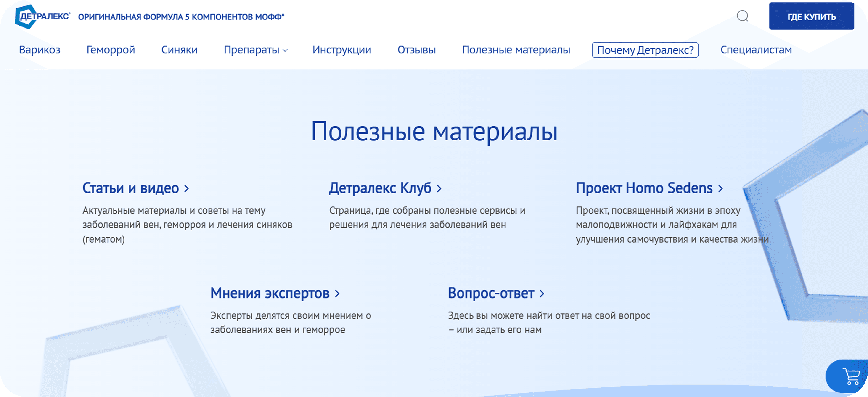Go to Специалистам section
The image size is (868, 397).
click(756, 50)
